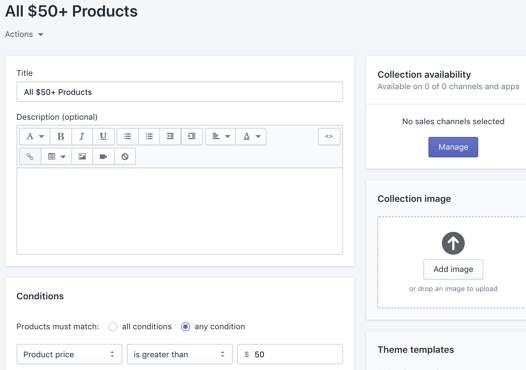The height and width of the screenshot is (370, 526).
Task: Open the insert table dropdown
Action: click(56, 157)
